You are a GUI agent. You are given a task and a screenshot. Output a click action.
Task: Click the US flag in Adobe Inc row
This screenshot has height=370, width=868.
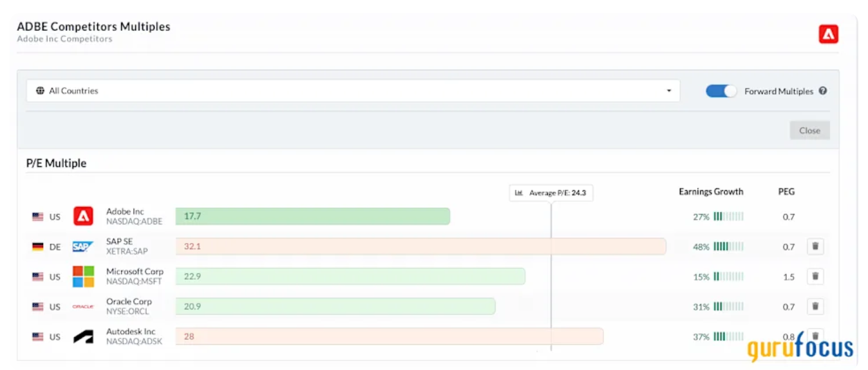click(x=38, y=217)
